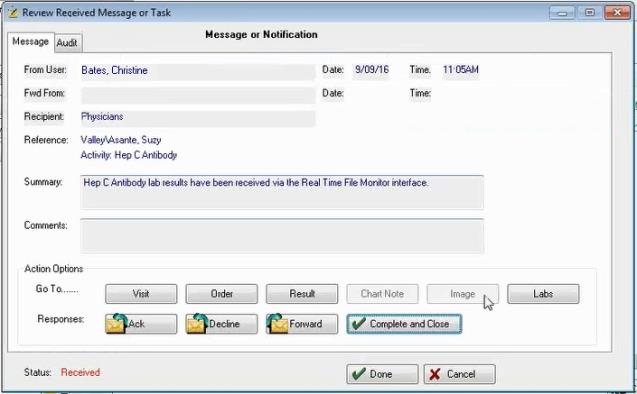Open the related Order
The height and width of the screenshot is (394, 637).
click(x=221, y=294)
